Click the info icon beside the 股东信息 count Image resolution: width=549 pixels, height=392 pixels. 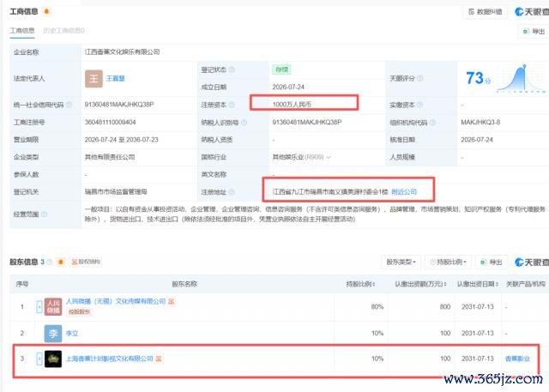(x=50, y=262)
